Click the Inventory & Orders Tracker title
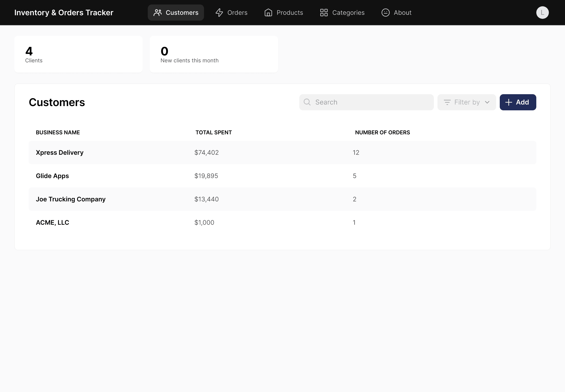Screen dimensions: 565x392 (64, 13)
